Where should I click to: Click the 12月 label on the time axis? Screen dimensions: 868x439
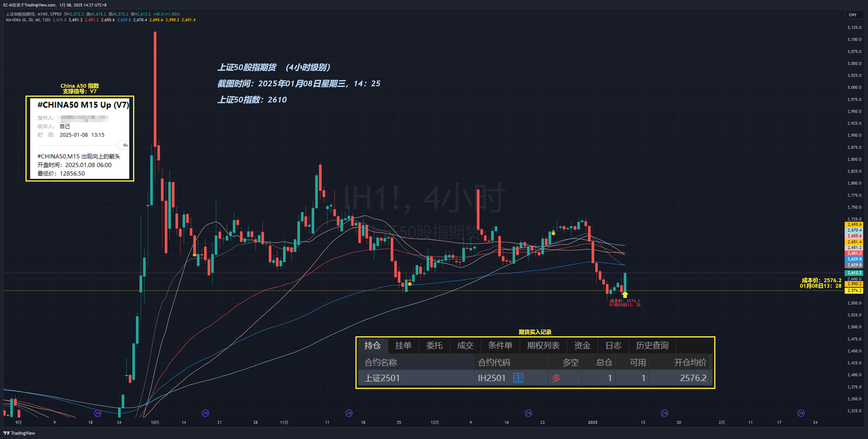click(x=435, y=423)
